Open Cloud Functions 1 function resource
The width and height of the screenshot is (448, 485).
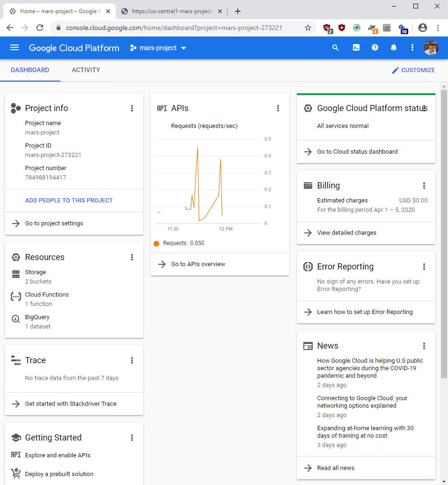coord(47,299)
